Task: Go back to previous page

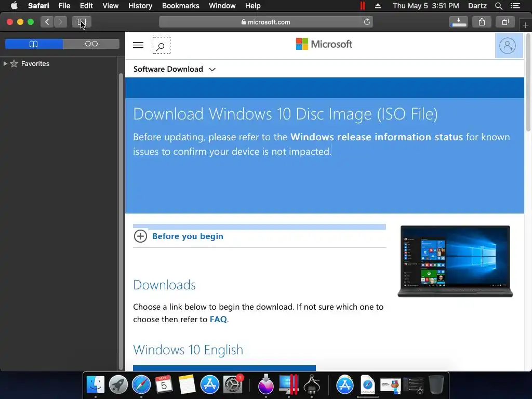Action: pos(47,22)
